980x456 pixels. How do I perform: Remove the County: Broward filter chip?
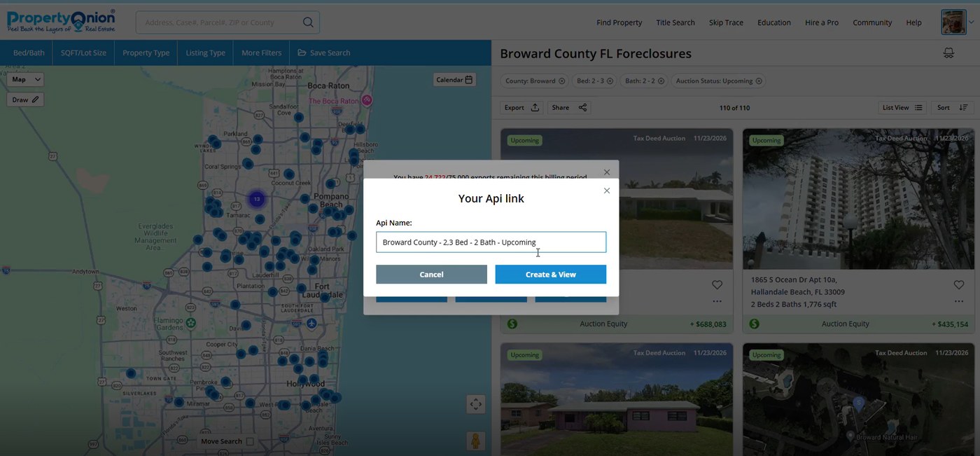point(561,81)
